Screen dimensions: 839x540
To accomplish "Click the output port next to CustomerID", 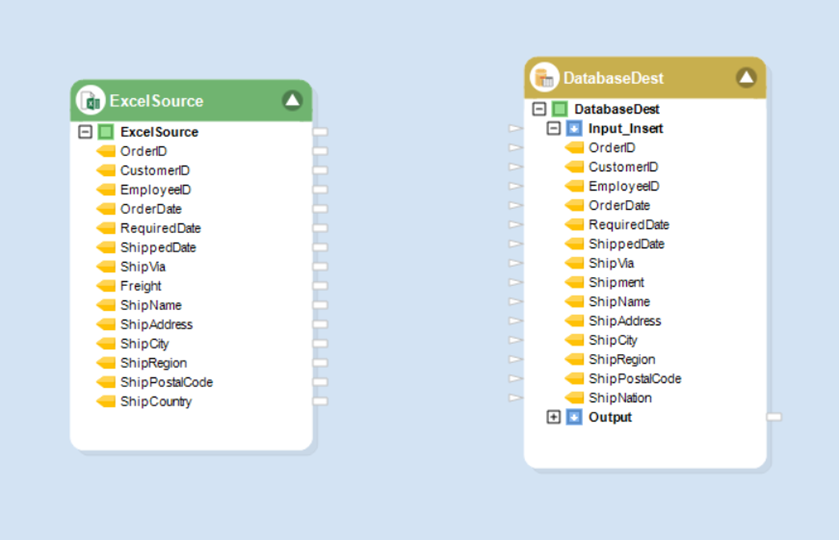I will (x=320, y=171).
